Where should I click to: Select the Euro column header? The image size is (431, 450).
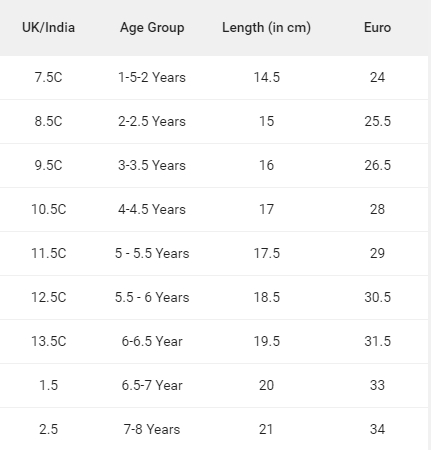point(377,27)
